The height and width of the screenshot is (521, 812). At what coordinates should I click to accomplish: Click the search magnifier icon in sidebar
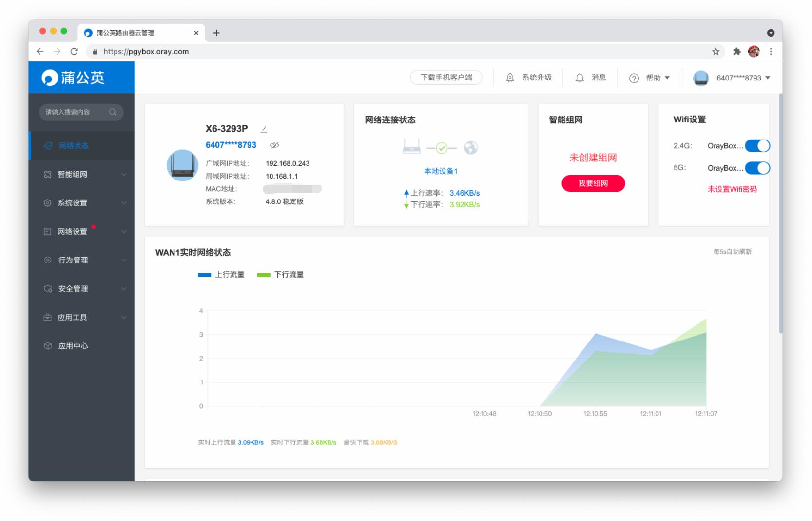click(113, 112)
